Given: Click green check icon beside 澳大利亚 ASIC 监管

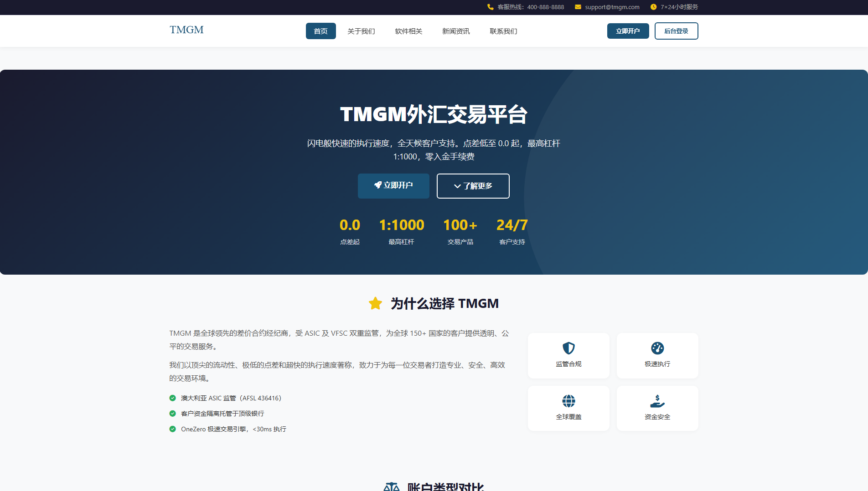Looking at the screenshot, I should click(172, 398).
